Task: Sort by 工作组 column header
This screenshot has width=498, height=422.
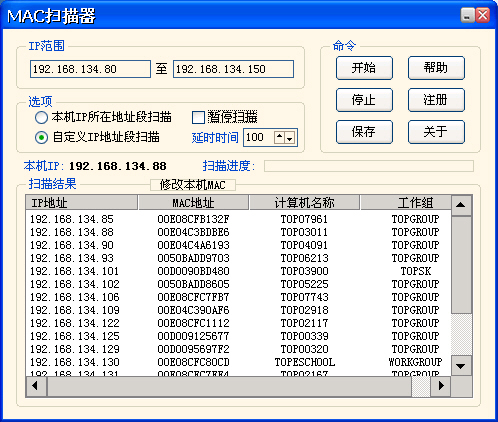Action: coord(406,203)
